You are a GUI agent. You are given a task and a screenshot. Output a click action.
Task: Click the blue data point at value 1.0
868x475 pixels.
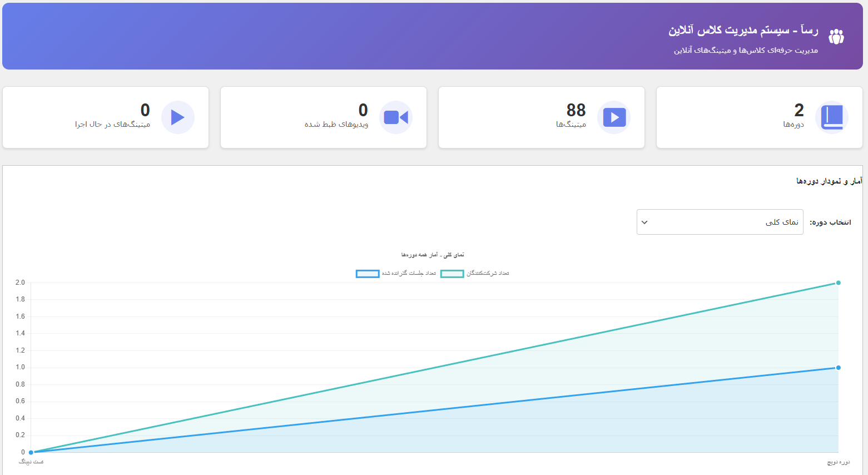tap(839, 368)
